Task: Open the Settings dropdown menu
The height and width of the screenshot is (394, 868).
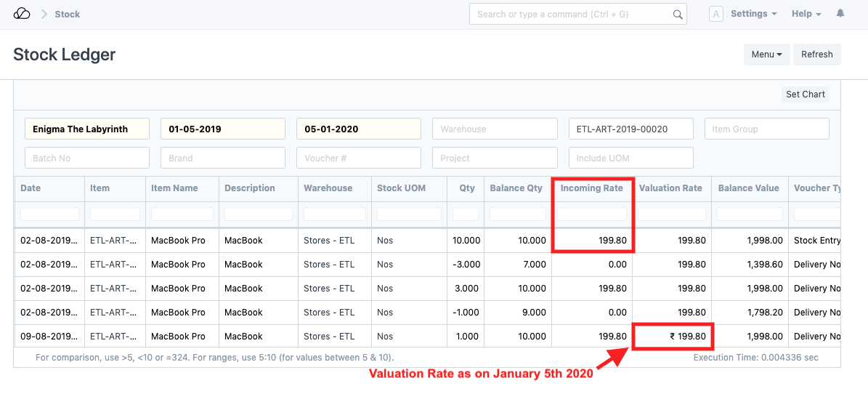Action: pyautogui.click(x=753, y=14)
